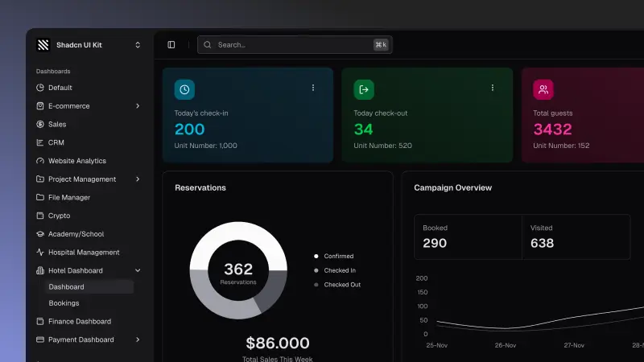Image resolution: width=644 pixels, height=362 pixels.
Task: Select the Booked 290 stat box
Action: pos(469,237)
